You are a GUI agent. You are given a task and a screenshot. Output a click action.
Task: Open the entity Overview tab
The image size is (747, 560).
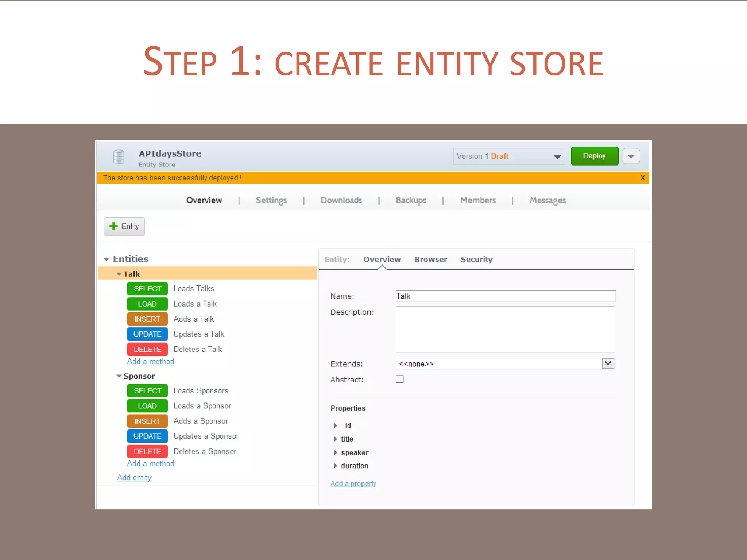tap(382, 259)
